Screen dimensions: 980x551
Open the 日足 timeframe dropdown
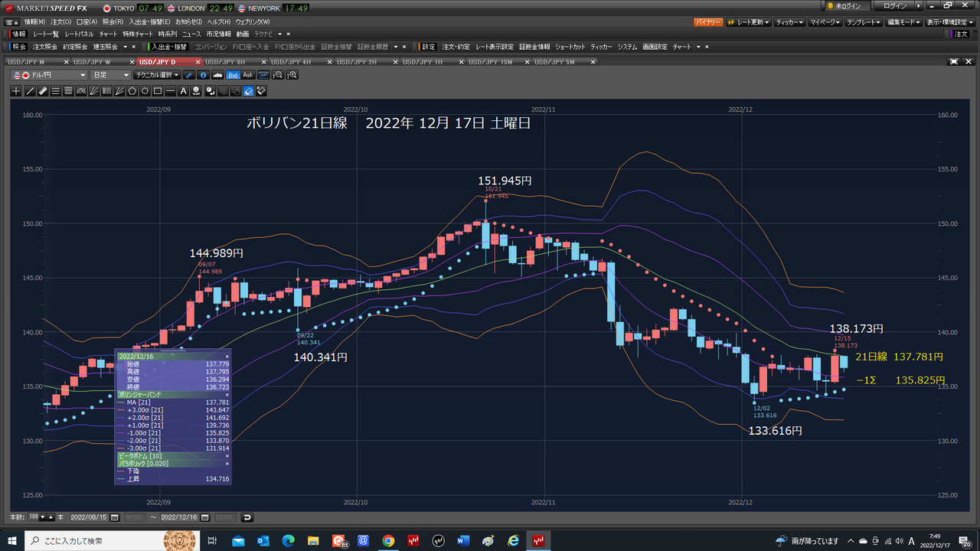(110, 75)
